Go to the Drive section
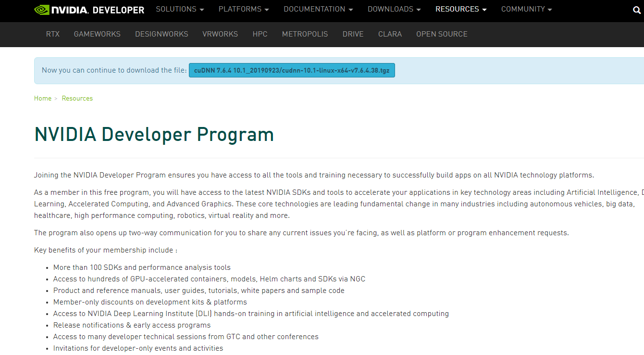 click(x=353, y=34)
